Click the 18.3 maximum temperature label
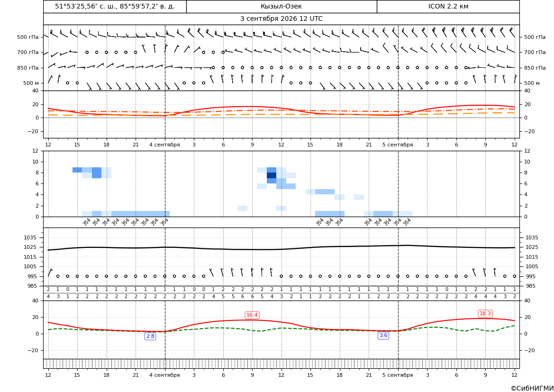554x392 pixels. 485,313
